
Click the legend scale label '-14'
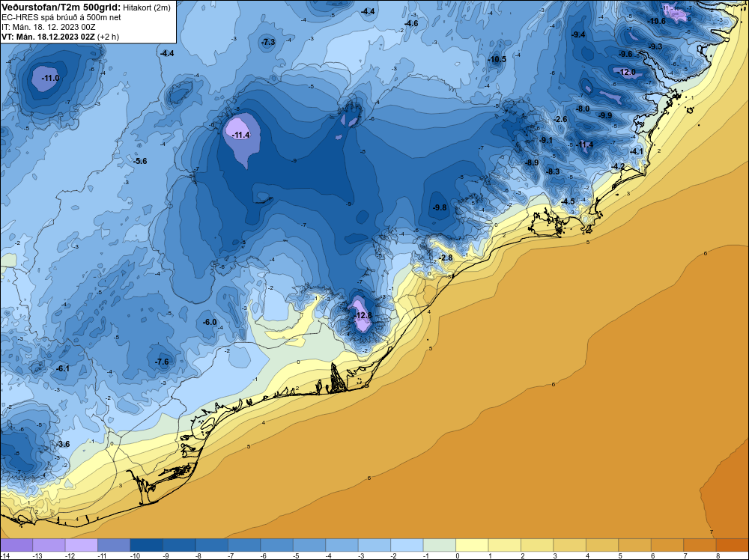click(4, 556)
